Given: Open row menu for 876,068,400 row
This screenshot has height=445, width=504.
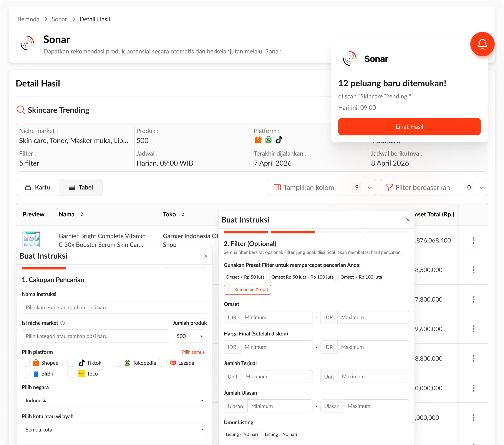Looking at the screenshot, I should tap(473, 240).
